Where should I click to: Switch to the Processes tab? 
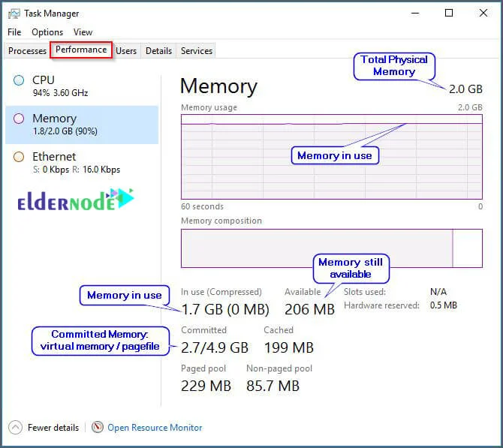click(x=27, y=51)
